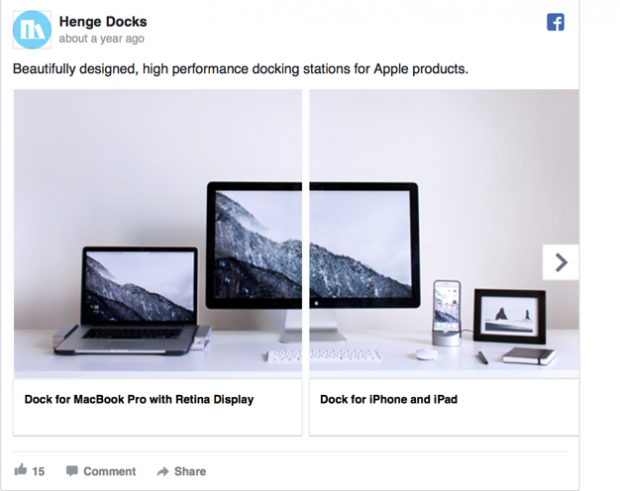Open the Henge Docks page name
This screenshot has width=620, height=491.
[x=103, y=22]
